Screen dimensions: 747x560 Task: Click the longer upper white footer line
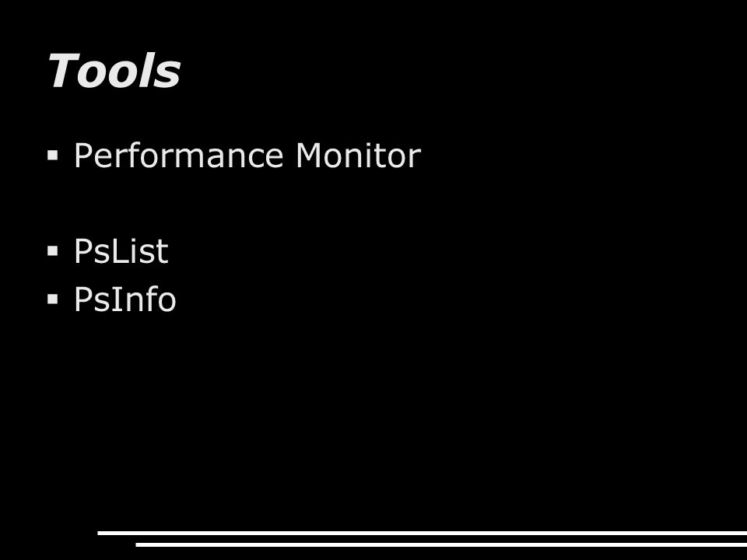click(422, 533)
